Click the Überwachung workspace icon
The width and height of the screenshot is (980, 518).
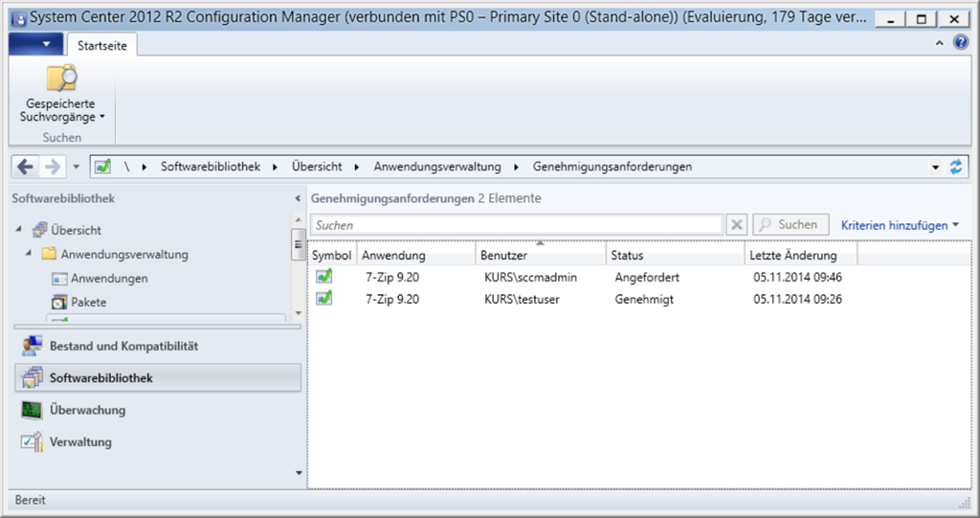[x=32, y=410]
